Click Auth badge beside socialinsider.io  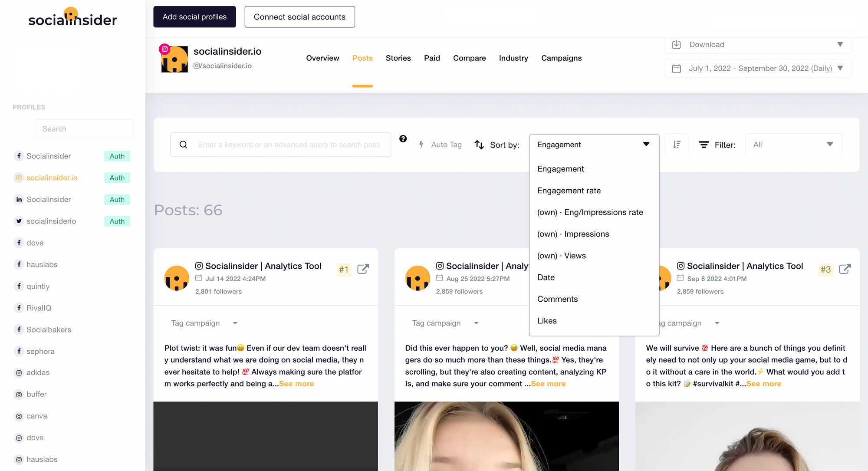(117, 178)
